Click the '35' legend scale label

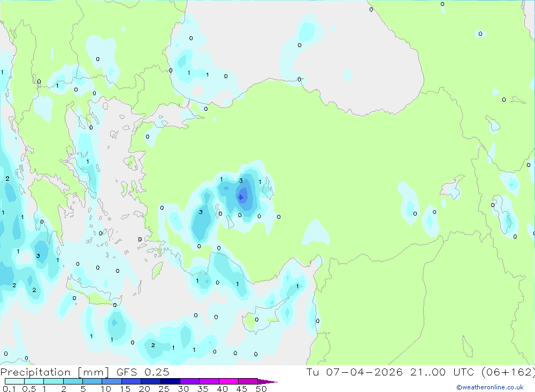[203, 389]
